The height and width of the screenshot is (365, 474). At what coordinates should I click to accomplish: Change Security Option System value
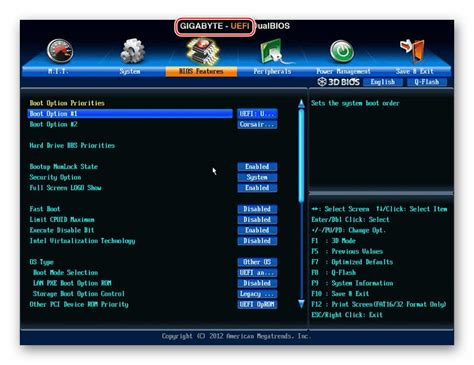tap(257, 177)
